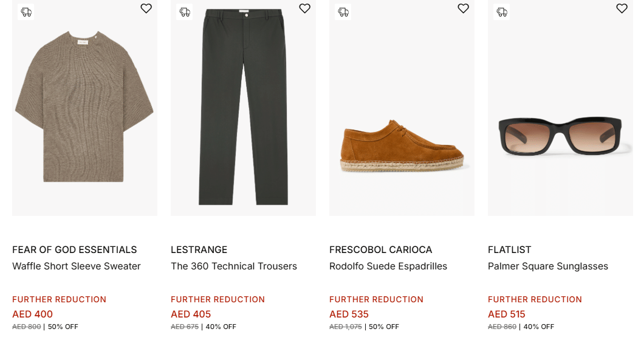
Task: Save Palmer Square Sunglasses via heart icon
Action: 622,9
